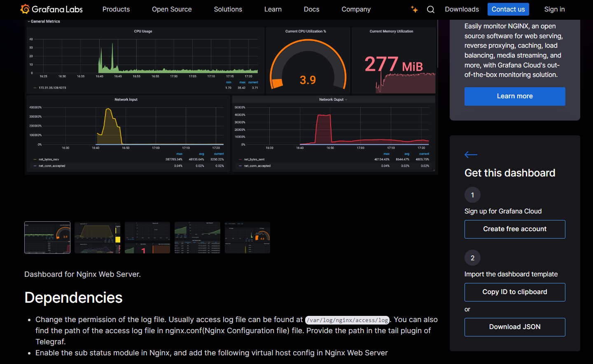Click the blue back arrow icon
Viewport: 593px width, 364px height.
[471, 155]
